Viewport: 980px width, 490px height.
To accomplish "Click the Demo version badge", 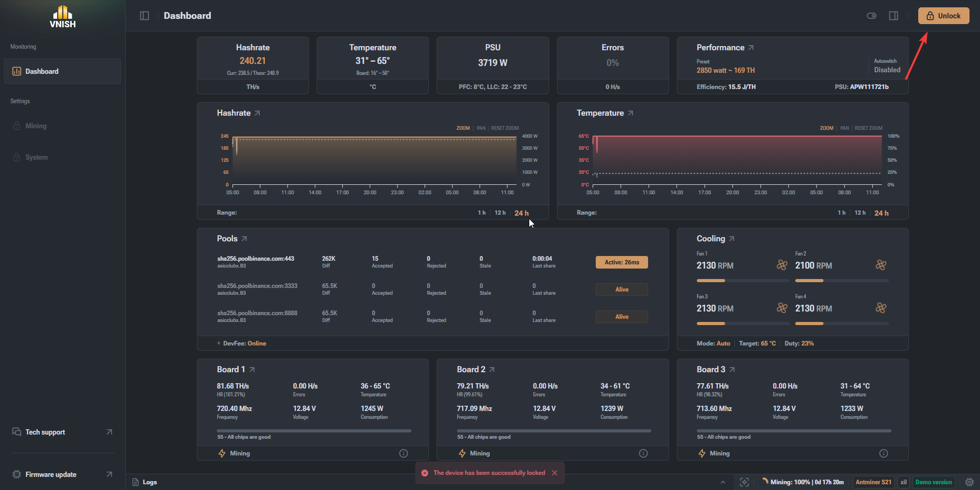I will tap(933, 482).
